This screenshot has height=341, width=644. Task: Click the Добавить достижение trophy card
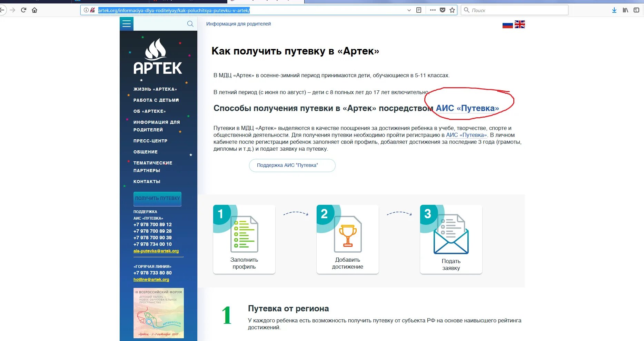tap(348, 239)
